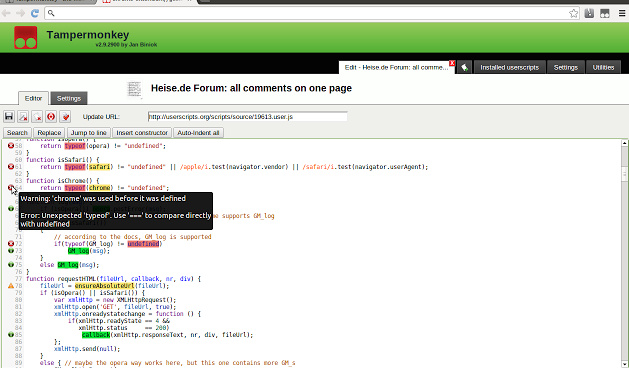
Task: Click the green info marker on line 75
Action: [x=11, y=264]
